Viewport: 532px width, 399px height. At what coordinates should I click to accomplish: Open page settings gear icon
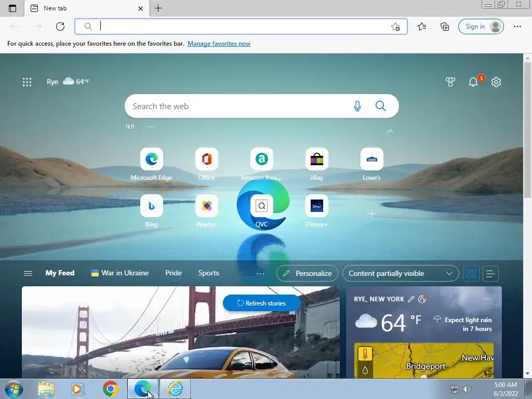(496, 82)
